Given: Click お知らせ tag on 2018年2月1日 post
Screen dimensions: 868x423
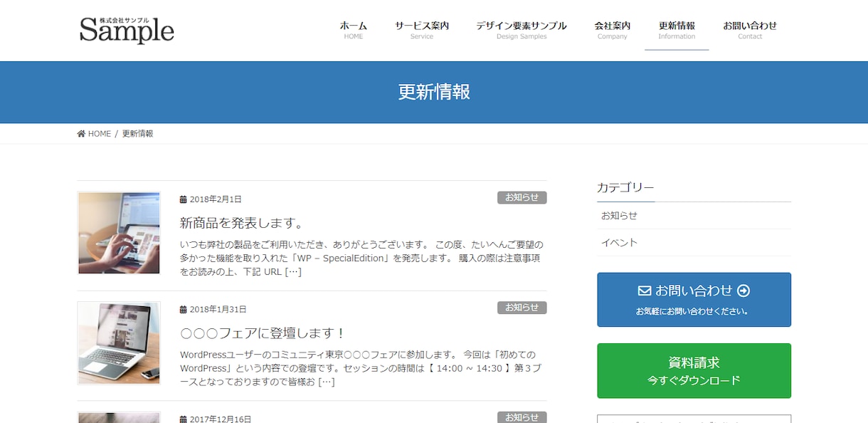Looking at the screenshot, I should pyautogui.click(x=522, y=198).
